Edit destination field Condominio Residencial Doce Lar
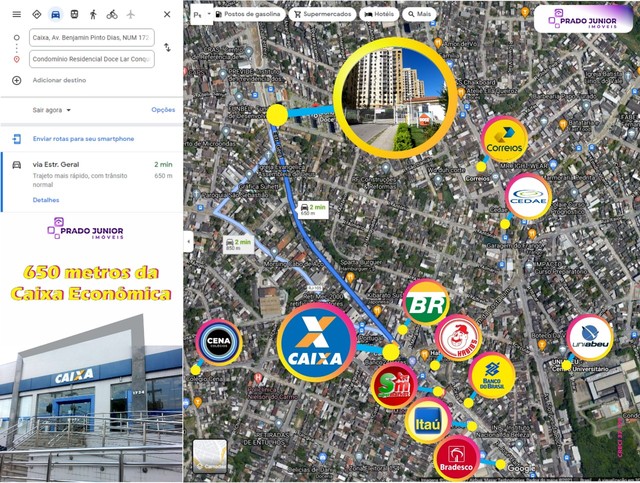Image resolution: width=640 pixels, height=483 pixels. (92, 59)
